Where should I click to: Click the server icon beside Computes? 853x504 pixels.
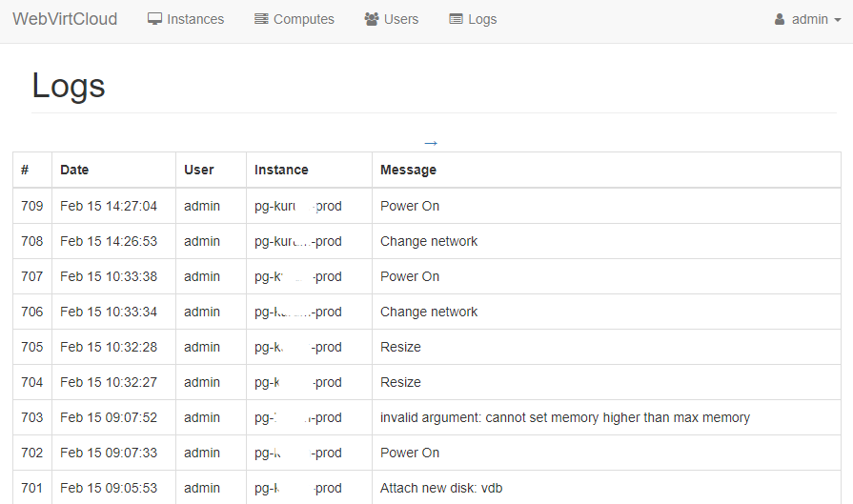point(261,19)
